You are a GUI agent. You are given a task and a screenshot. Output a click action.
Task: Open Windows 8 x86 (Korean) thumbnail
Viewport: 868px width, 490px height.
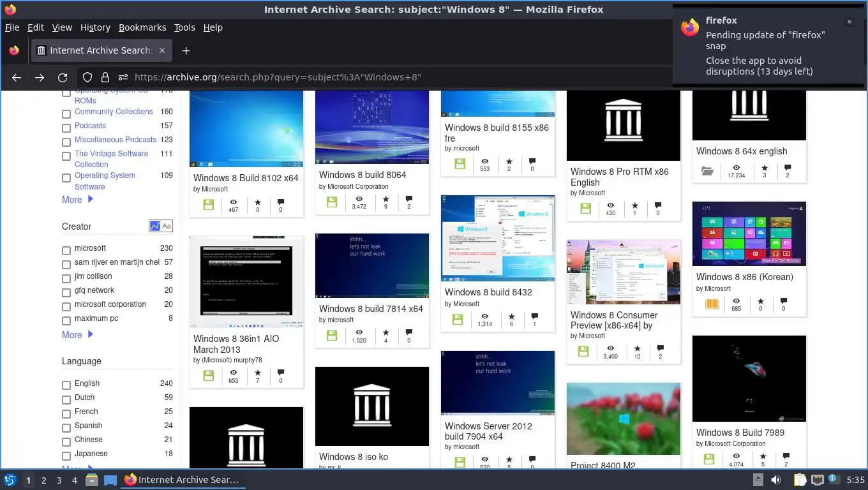(x=749, y=234)
